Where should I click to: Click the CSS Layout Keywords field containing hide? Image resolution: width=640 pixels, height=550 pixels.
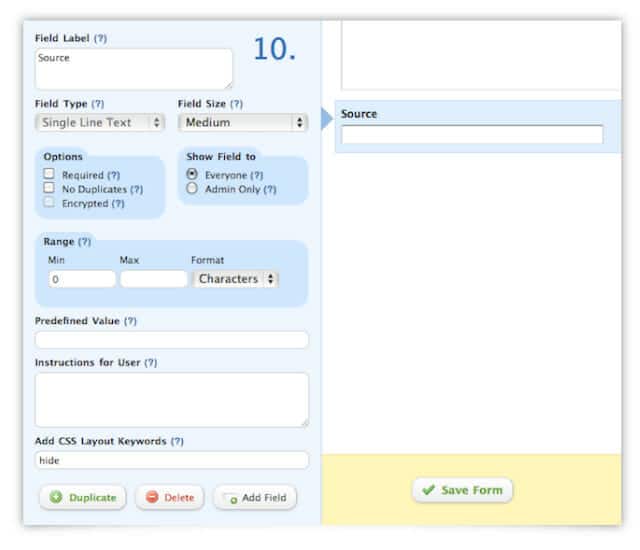172,460
